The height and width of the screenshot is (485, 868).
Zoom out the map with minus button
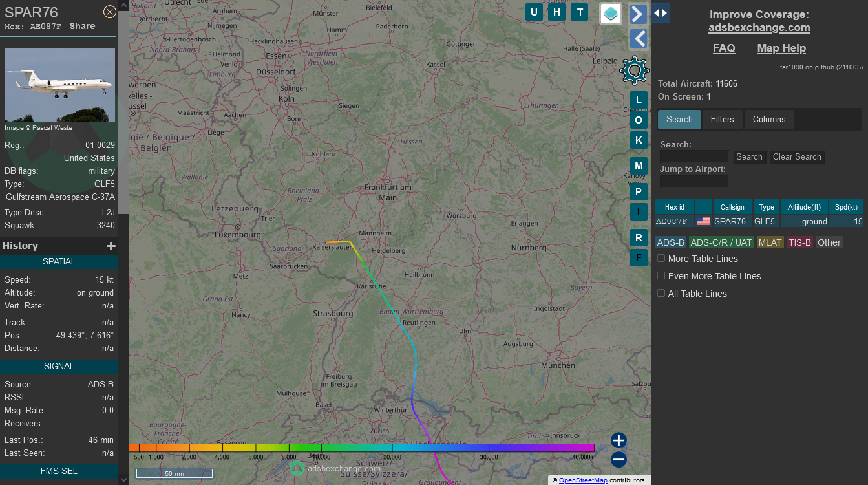click(x=619, y=460)
